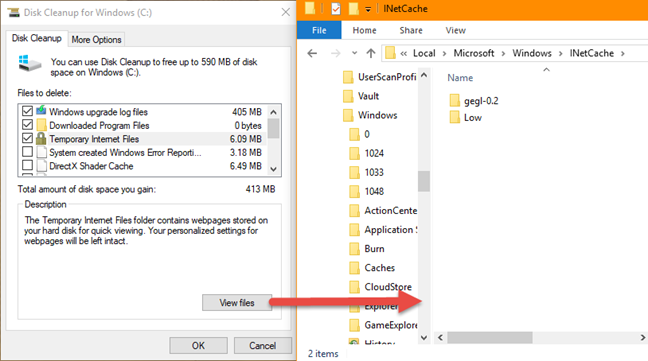Select Windows folder in navigation tree
648x361 pixels.
pyautogui.click(x=370, y=115)
